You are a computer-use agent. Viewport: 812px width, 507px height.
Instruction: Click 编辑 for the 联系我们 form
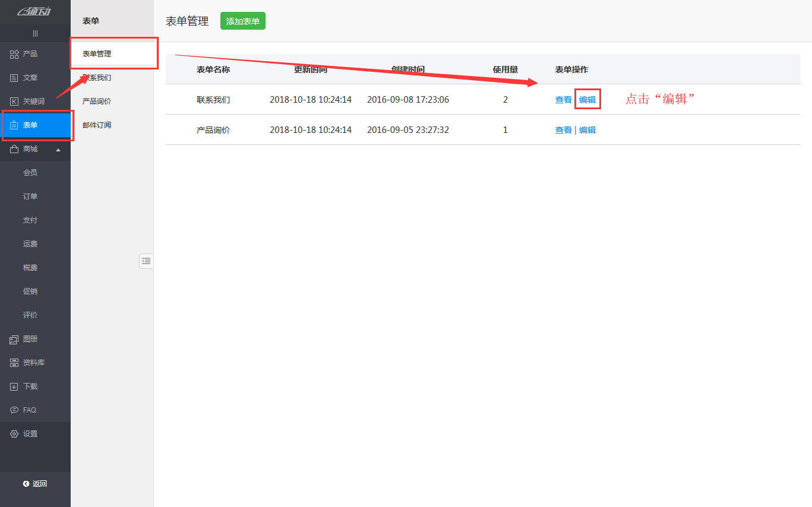pyautogui.click(x=587, y=100)
